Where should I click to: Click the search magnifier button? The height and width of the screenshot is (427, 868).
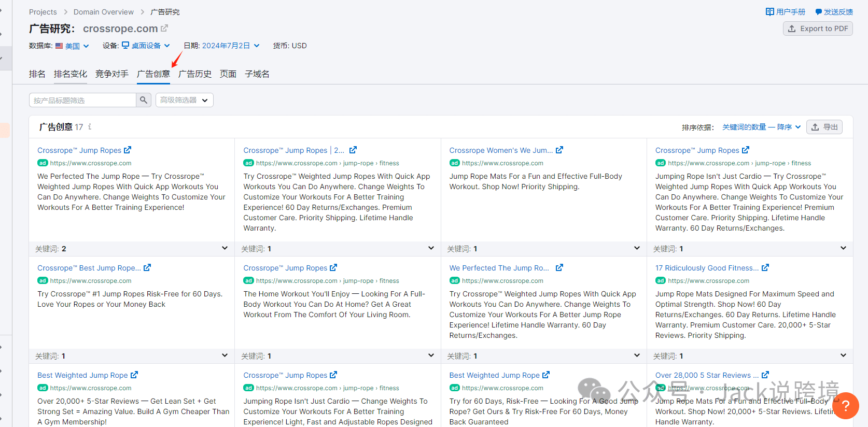[144, 100]
